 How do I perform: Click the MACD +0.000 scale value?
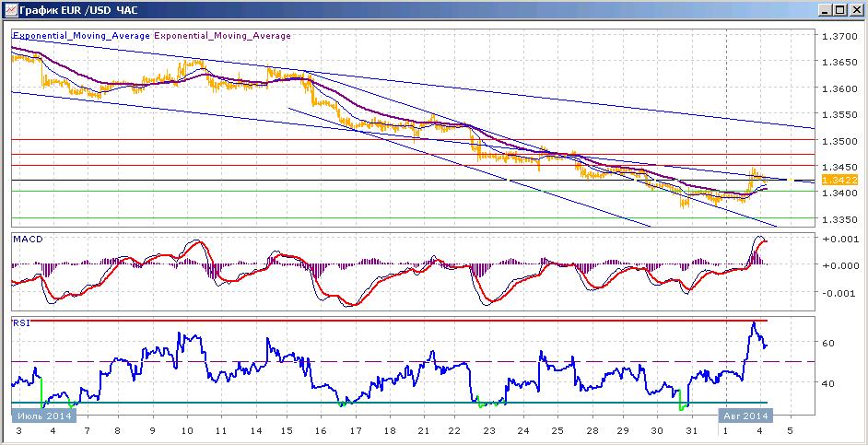click(x=841, y=266)
